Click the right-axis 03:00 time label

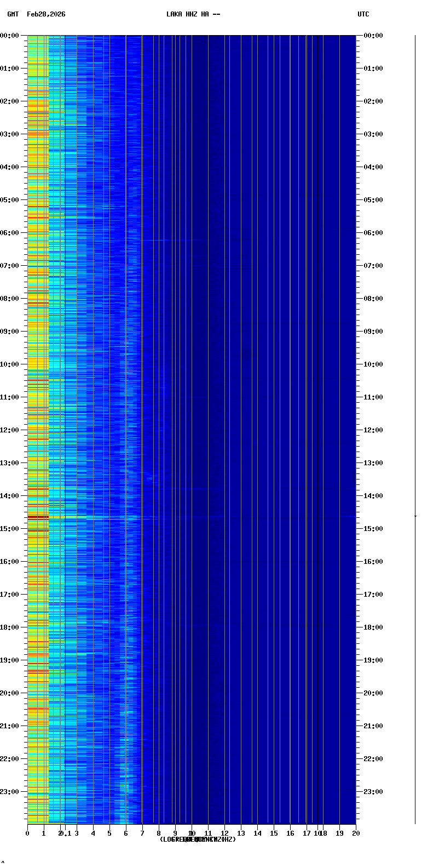click(373, 134)
